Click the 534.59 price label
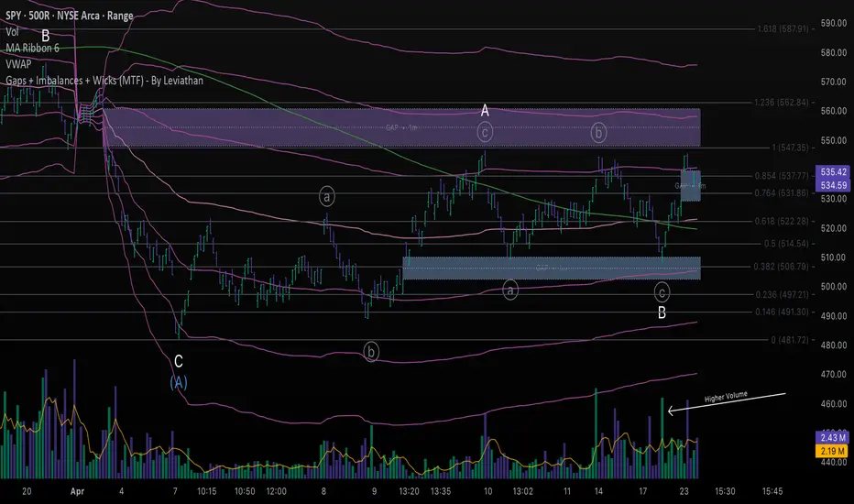The width and height of the screenshot is (854, 504). click(x=833, y=185)
